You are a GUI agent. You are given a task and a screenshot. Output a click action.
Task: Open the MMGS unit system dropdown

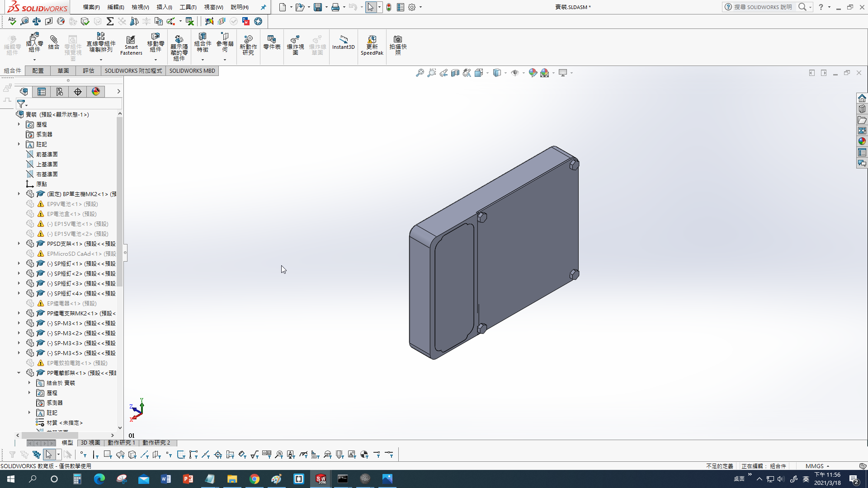pos(817,466)
